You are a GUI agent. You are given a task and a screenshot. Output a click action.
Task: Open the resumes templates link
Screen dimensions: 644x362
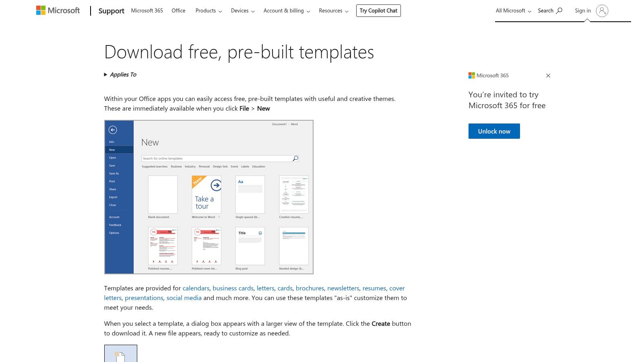[x=374, y=288]
